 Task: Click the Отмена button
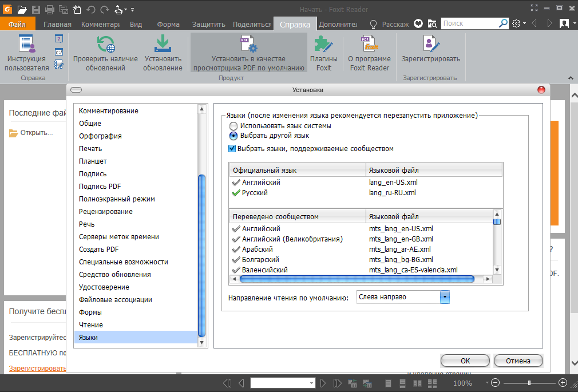pos(518,361)
